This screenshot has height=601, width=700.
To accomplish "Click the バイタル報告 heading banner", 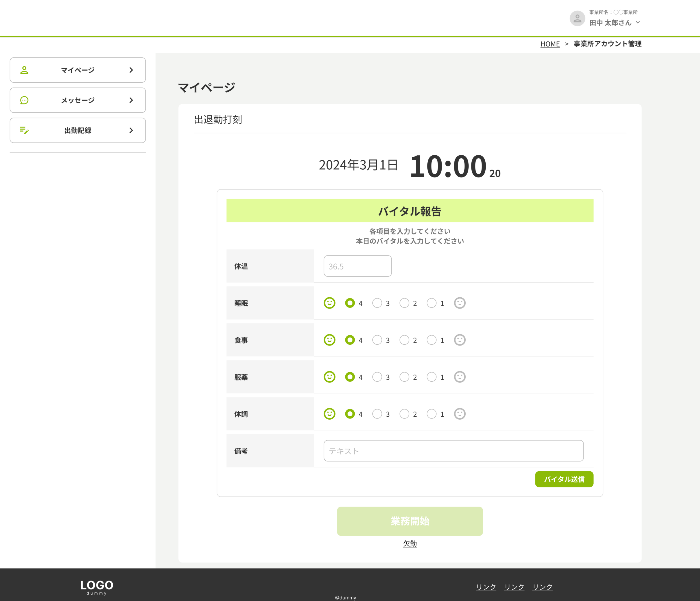I will pos(410,211).
